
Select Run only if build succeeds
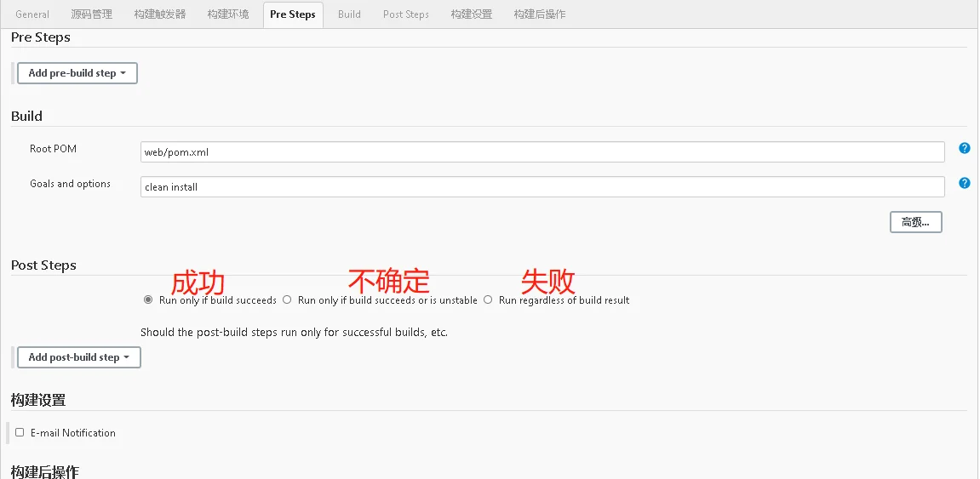coord(148,299)
